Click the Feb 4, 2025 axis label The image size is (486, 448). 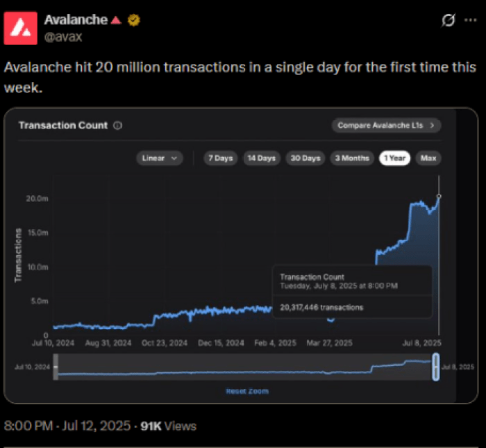(275, 343)
